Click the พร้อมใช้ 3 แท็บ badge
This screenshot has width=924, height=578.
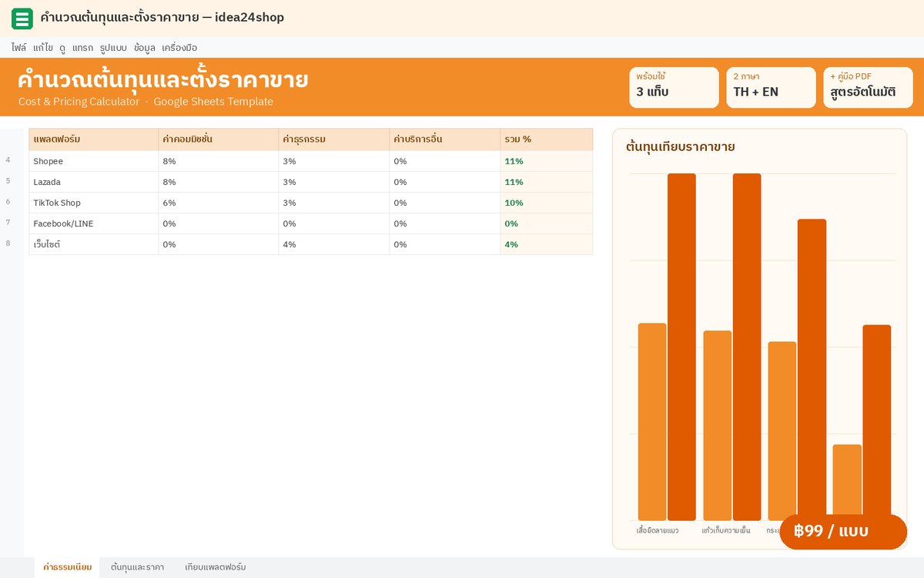pos(674,87)
